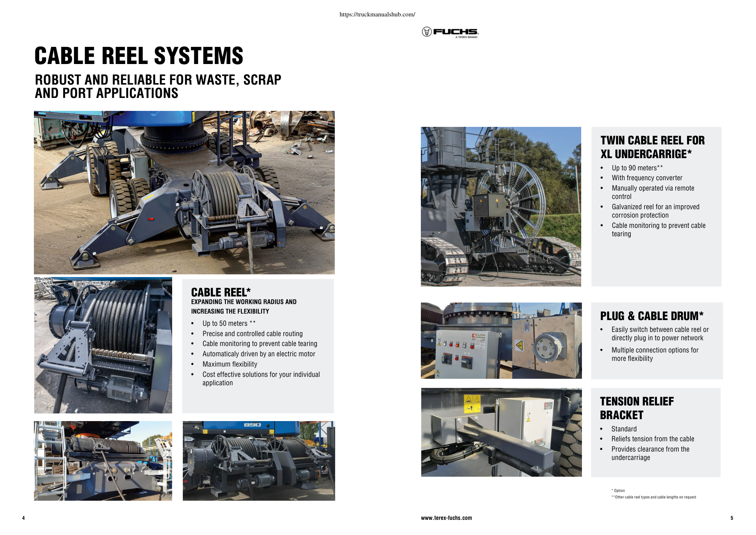
Task: Open the www.terex-fuchs.com website link
Action: pyautogui.click(x=446, y=518)
